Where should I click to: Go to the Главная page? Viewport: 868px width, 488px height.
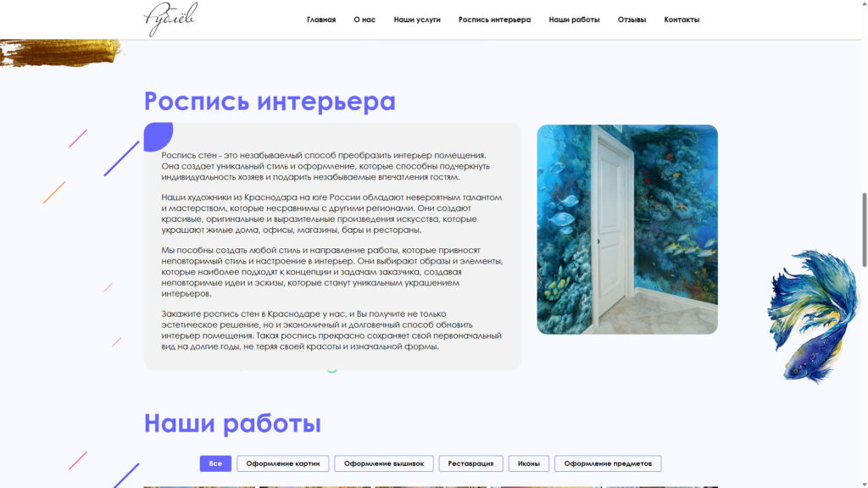(x=321, y=19)
